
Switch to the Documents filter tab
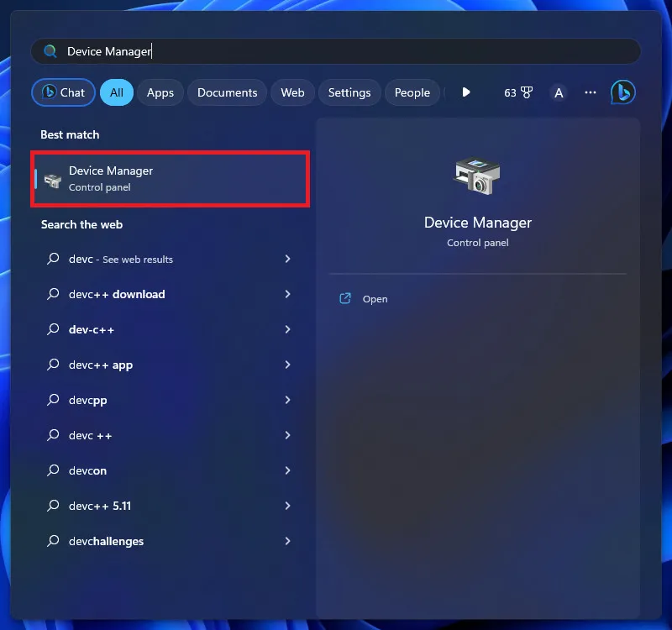point(227,92)
